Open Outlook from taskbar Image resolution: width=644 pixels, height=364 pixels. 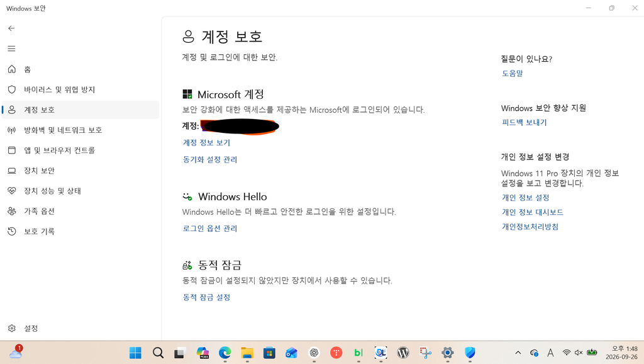click(292, 353)
